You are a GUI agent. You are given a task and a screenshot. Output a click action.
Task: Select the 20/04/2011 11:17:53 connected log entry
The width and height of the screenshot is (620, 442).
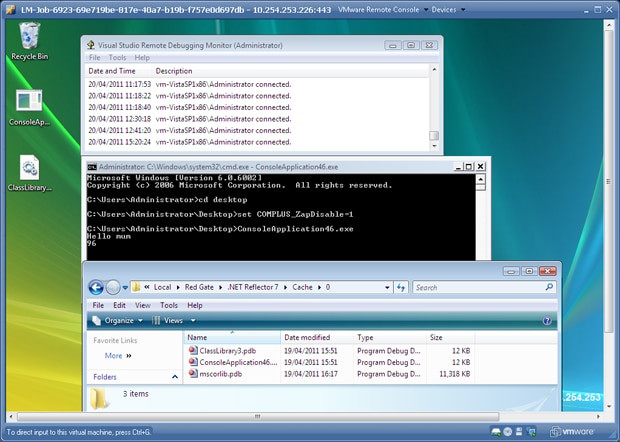[257, 84]
